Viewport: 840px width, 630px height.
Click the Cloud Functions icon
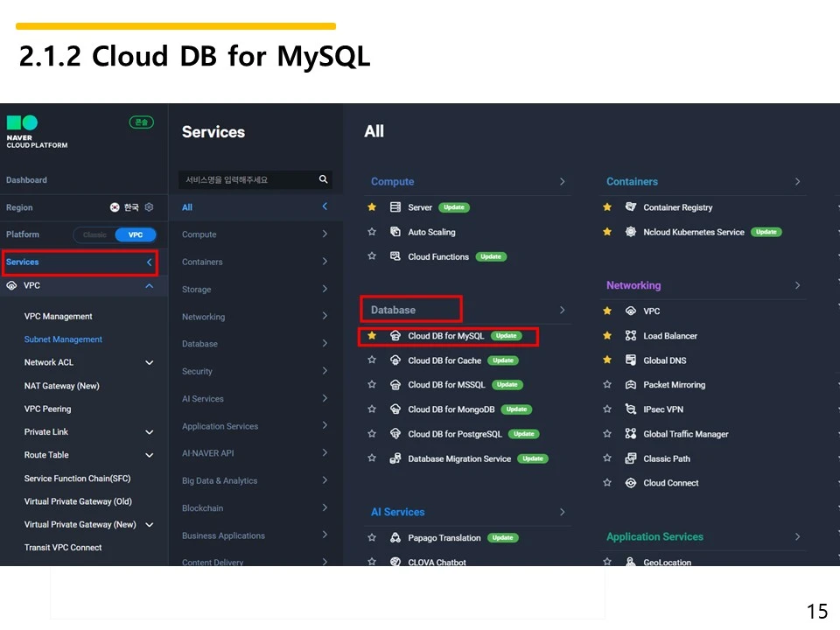click(x=395, y=256)
